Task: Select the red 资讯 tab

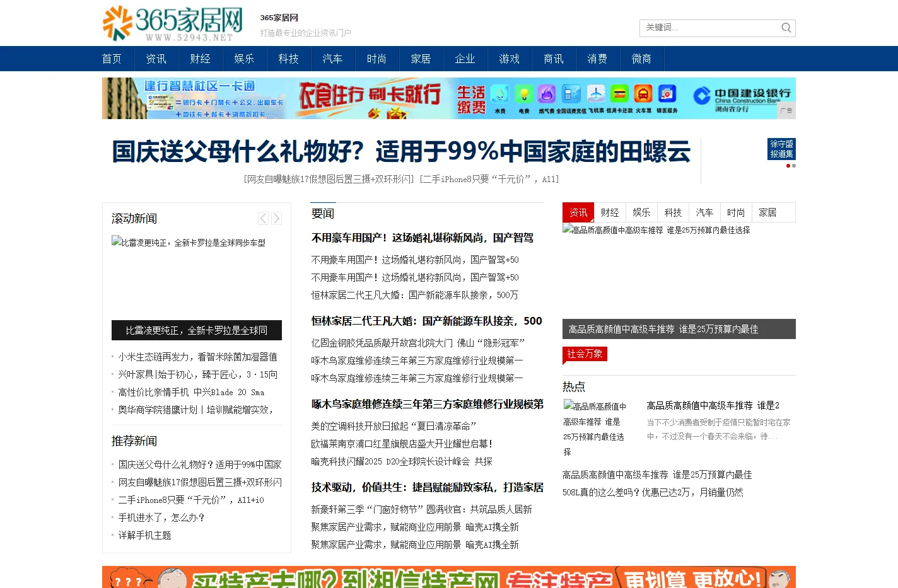Action: [578, 212]
